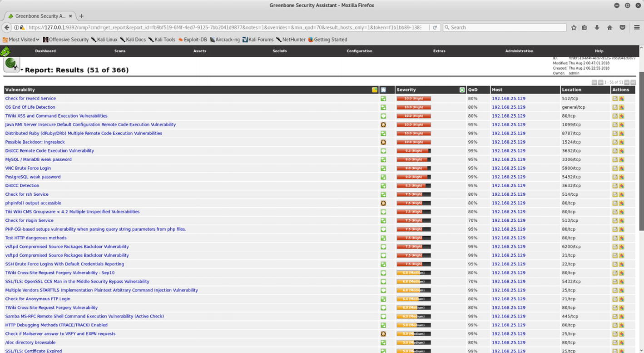This screenshot has height=353, width=644.
Task: Open Check for rlogin Service vulnerability
Action: [29, 221]
